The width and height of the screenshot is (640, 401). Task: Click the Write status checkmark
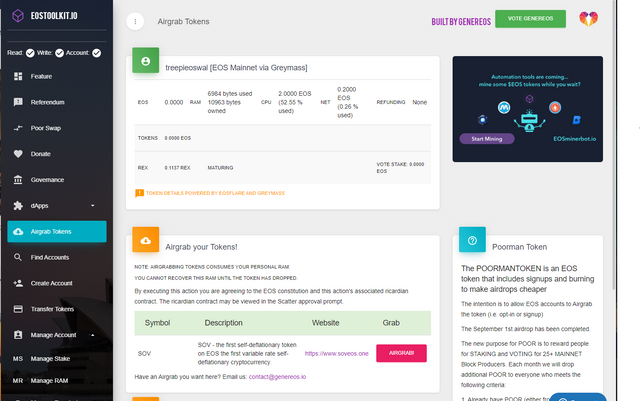60,53
